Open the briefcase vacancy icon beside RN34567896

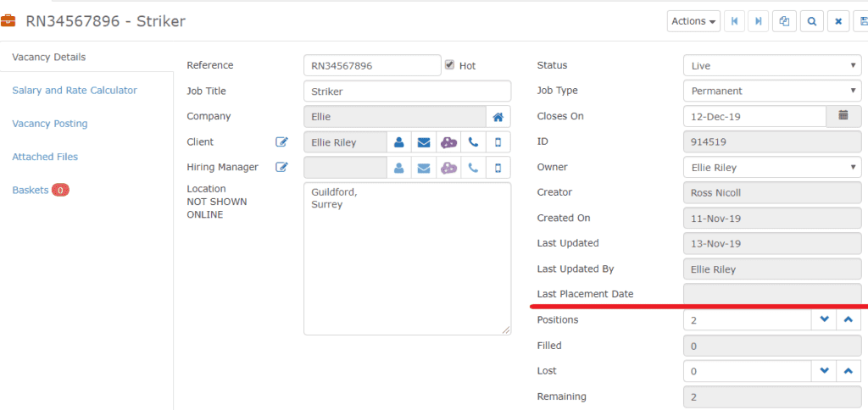pyautogui.click(x=8, y=21)
